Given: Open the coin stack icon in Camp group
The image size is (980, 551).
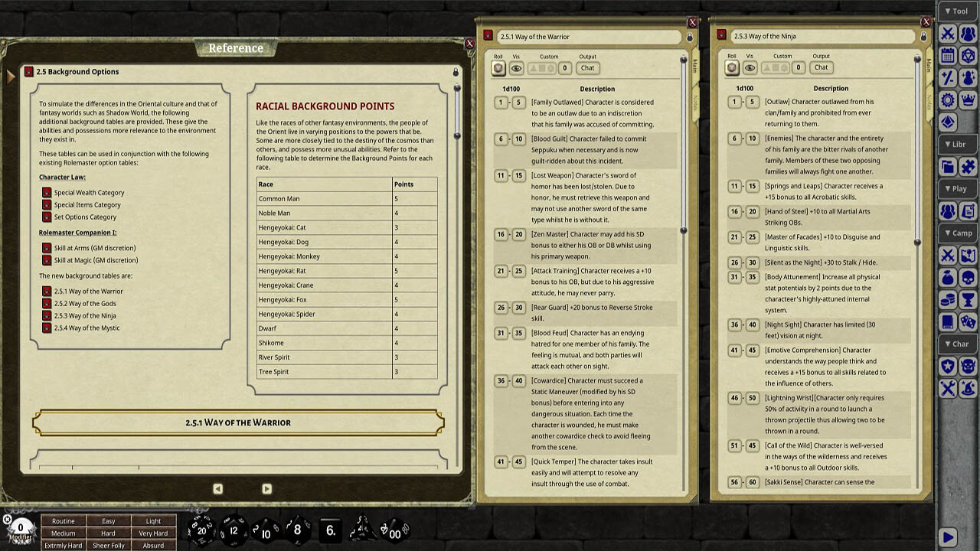Looking at the screenshot, I should [948, 300].
